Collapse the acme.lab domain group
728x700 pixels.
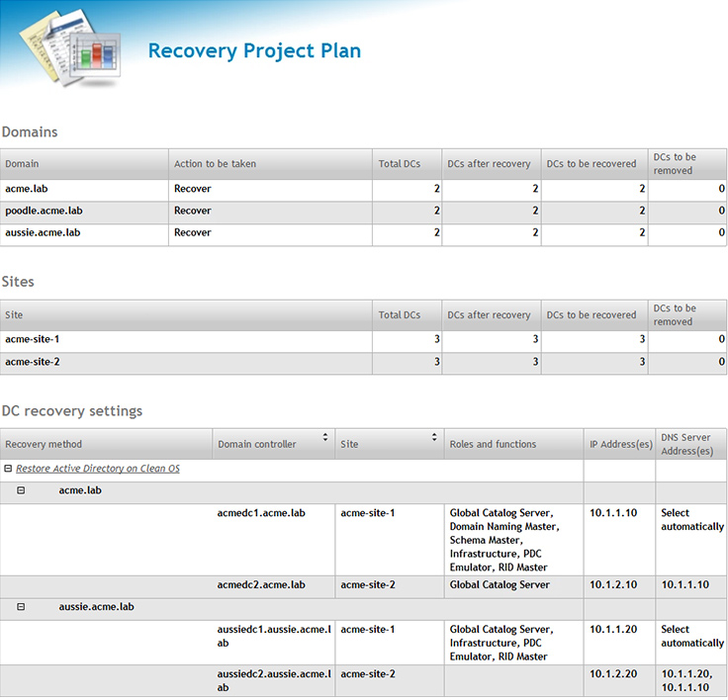[21, 490]
